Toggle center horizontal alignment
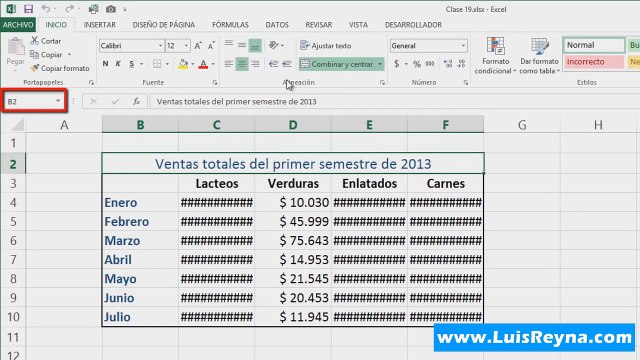The image size is (640, 360). click(242, 64)
